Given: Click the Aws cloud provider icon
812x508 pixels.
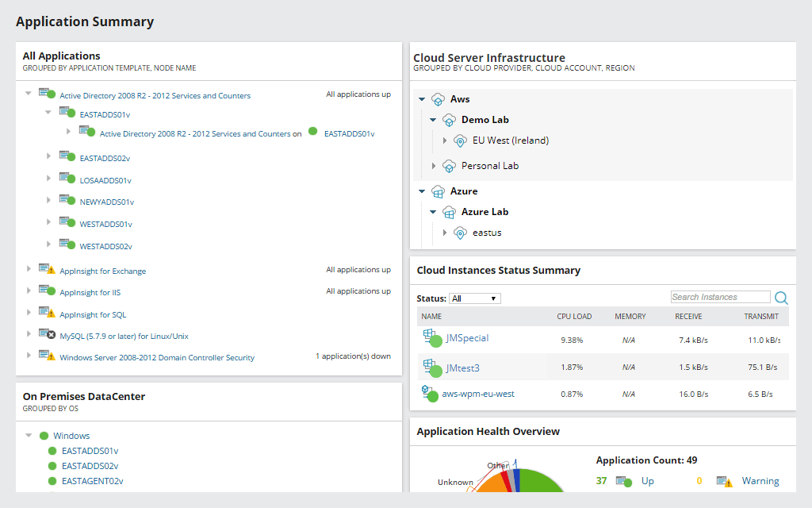Looking at the screenshot, I should tap(439, 98).
